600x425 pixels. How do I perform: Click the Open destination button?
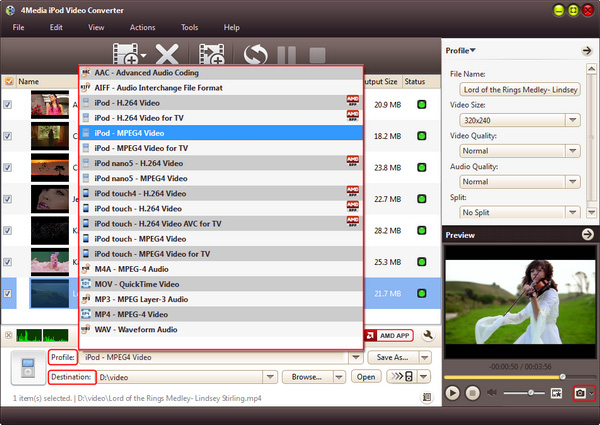(x=366, y=377)
